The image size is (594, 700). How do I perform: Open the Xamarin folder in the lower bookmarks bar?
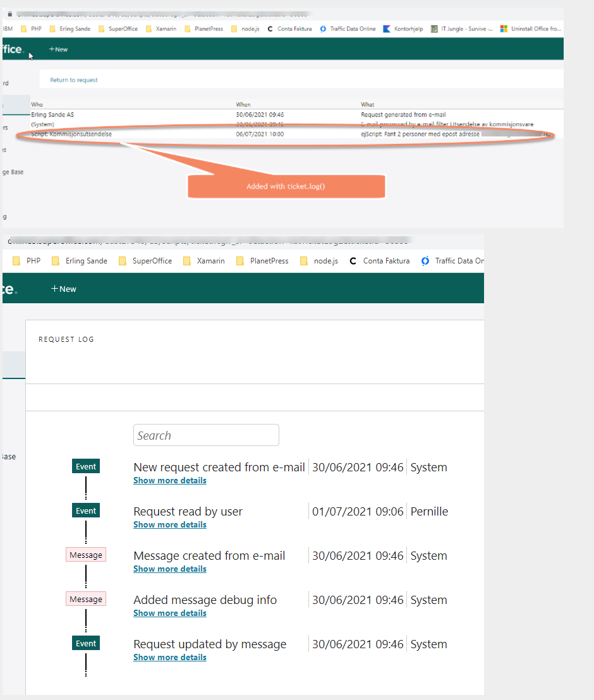[204, 261]
